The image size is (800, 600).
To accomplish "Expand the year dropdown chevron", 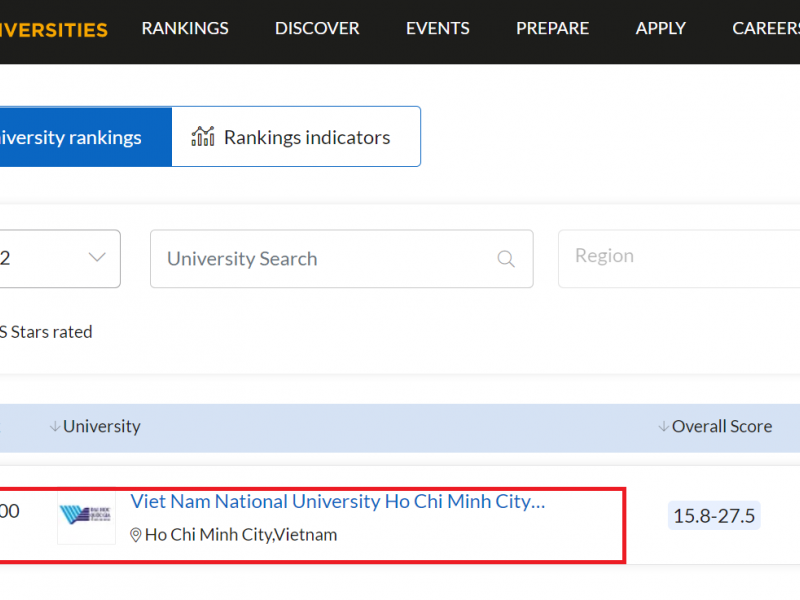I will [97, 258].
